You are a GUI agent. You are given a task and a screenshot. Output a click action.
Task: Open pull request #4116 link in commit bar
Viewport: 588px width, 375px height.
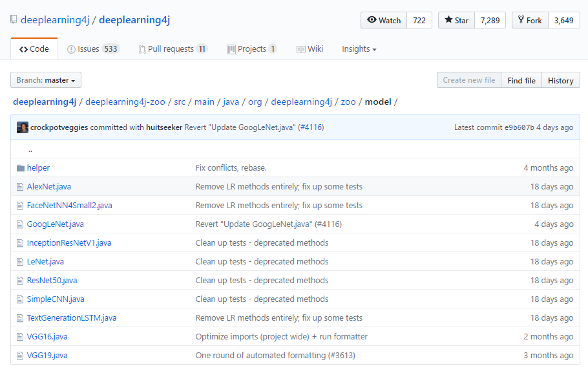pos(311,127)
